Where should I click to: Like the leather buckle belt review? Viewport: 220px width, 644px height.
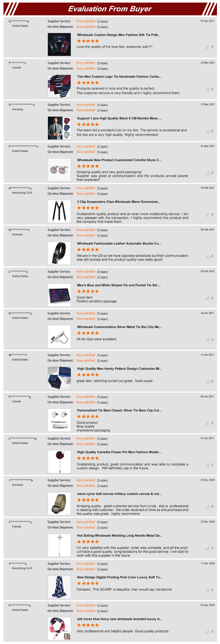pyautogui.click(x=208, y=256)
